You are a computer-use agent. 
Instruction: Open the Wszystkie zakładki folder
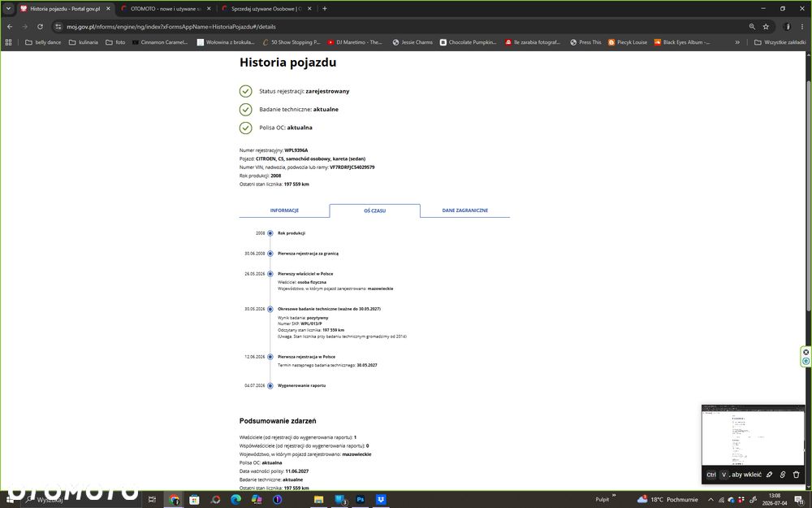click(x=780, y=42)
